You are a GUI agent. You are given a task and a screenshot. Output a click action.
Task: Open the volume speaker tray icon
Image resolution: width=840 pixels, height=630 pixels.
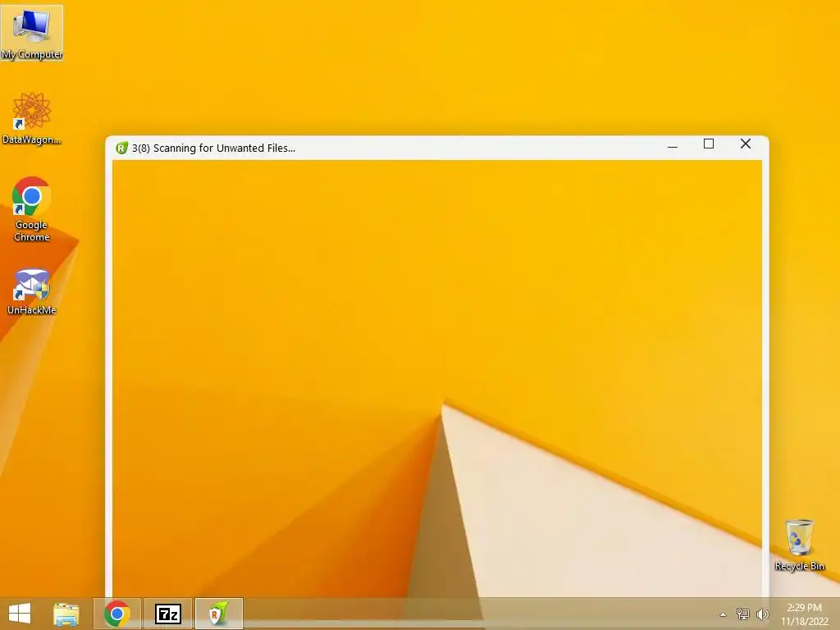pyautogui.click(x=762, y=614)
